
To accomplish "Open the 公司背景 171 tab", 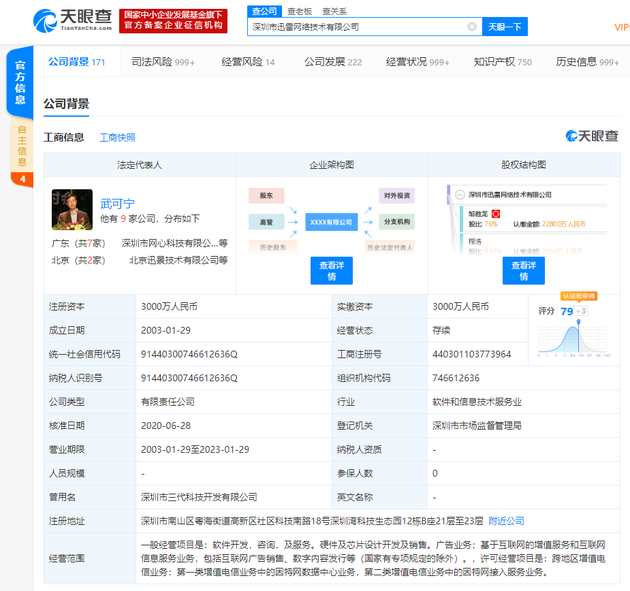I will 77,62.
